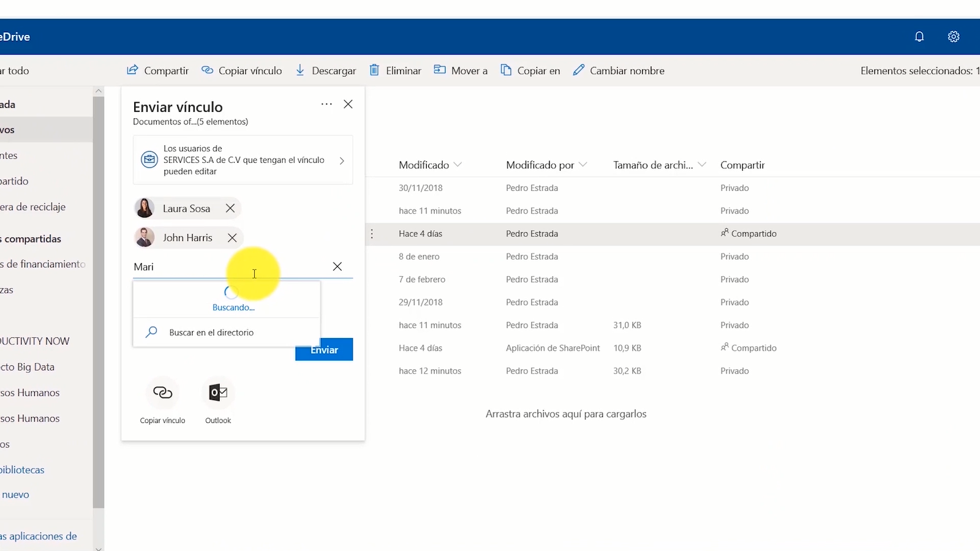Click the 31,0 KB size cell
This screenshot has width=980, height=551.
pos(627,325)
